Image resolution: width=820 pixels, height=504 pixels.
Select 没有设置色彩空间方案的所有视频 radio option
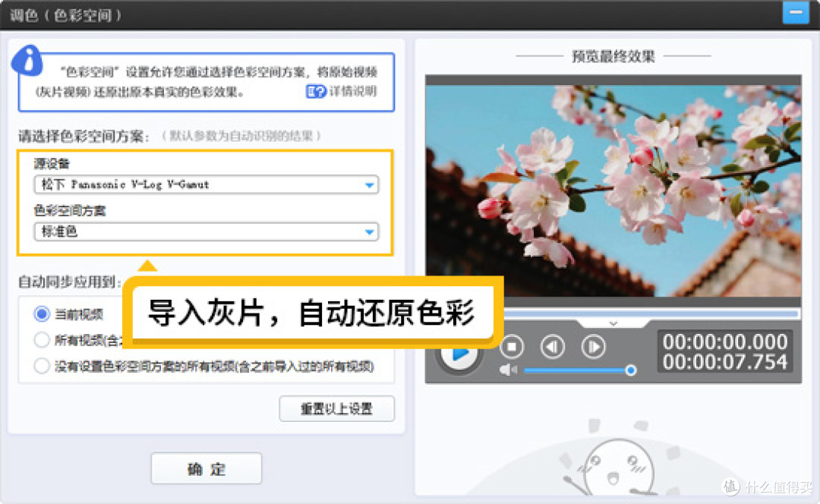click(x=42, y=366)
